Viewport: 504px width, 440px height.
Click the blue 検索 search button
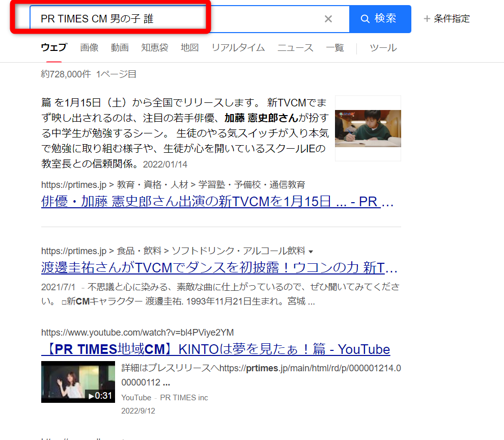[x=380, y=19]
